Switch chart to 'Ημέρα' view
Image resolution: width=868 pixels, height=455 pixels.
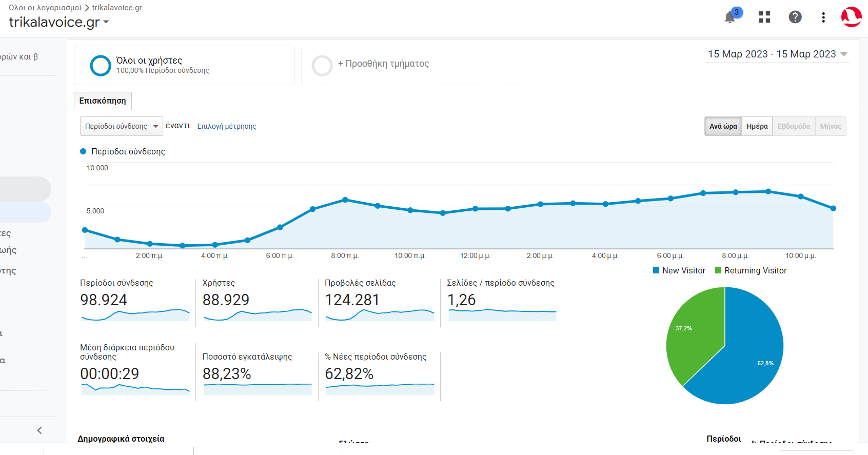[x=757, y=126]
